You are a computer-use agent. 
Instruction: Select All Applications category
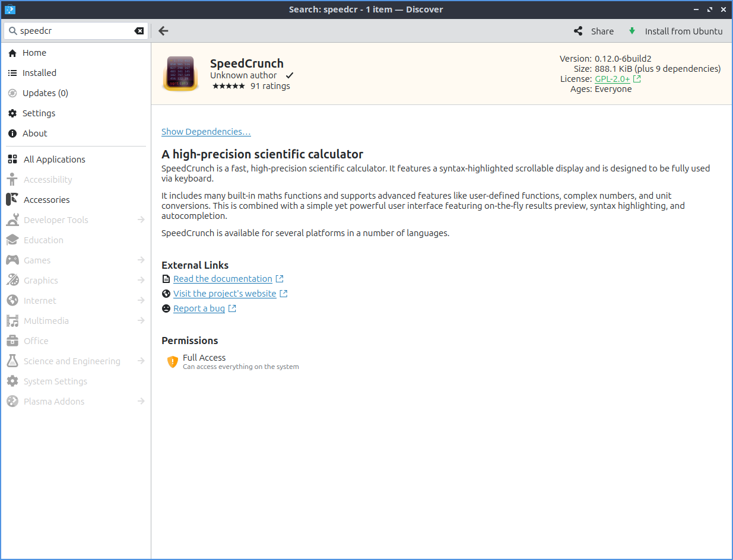click(54, 160)
